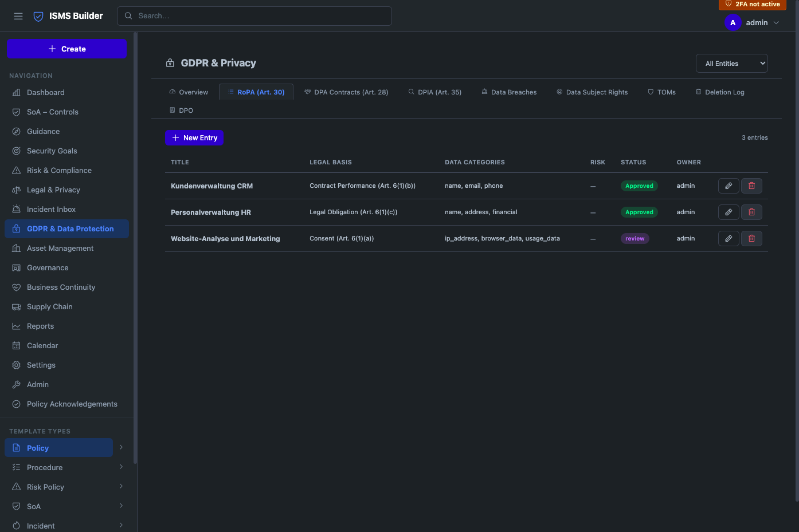Open the Guidance page

pos(66,131)
